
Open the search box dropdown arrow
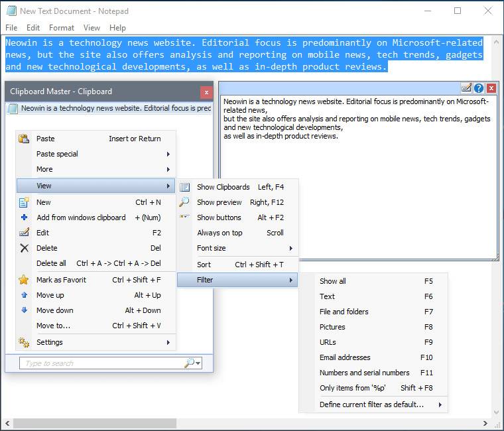point(198,363)
